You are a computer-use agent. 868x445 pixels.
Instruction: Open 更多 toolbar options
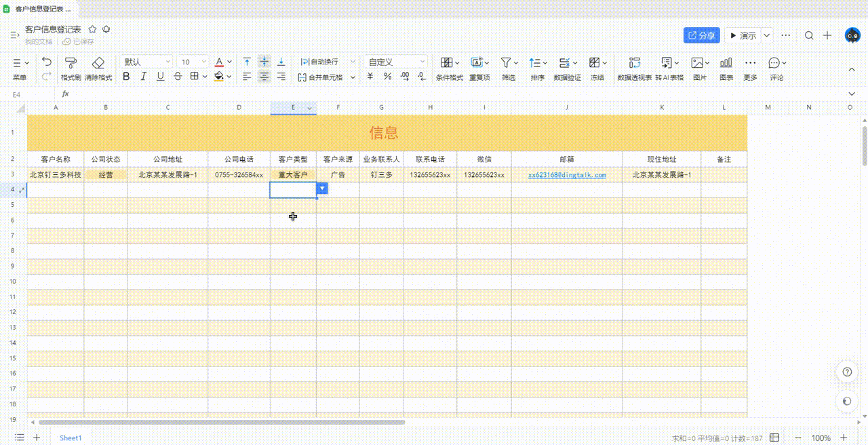click(750, 69)
